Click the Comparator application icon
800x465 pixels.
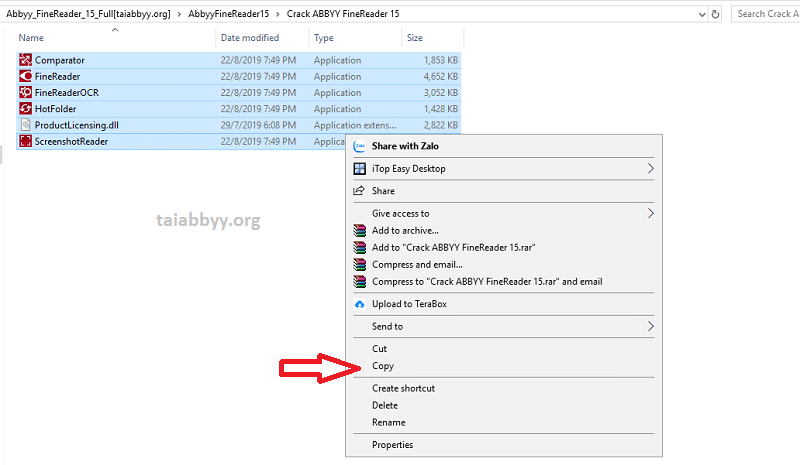tap(25, 60)
